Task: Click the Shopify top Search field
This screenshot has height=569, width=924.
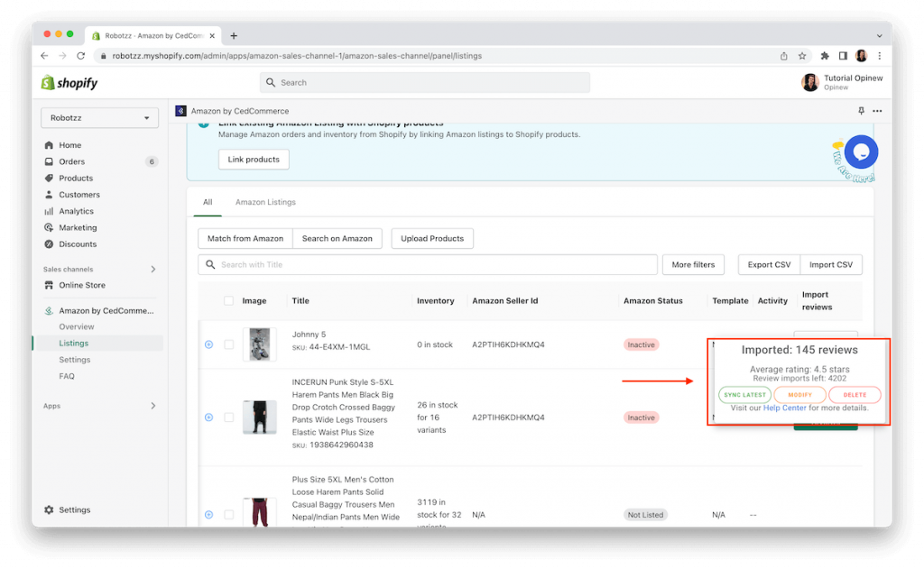Action: [x=425, y=82]
